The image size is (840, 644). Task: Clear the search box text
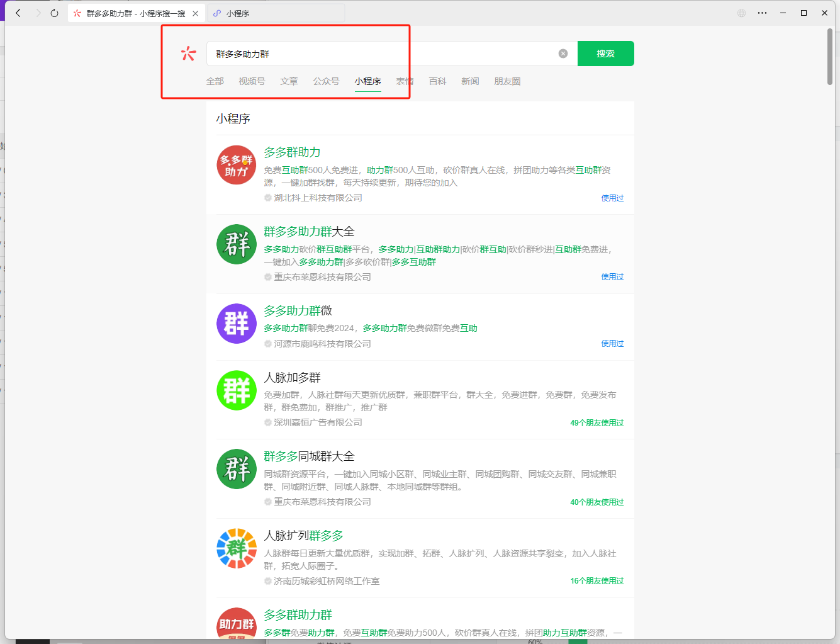pyautogui.click(x=563, y=54)
